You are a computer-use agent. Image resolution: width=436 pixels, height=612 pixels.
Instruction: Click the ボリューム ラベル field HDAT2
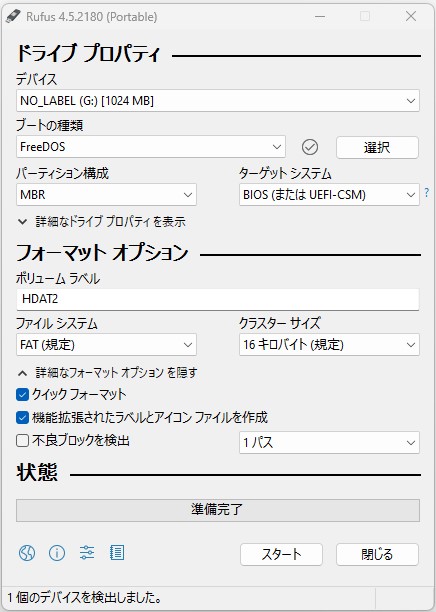[x=218, y=299]
